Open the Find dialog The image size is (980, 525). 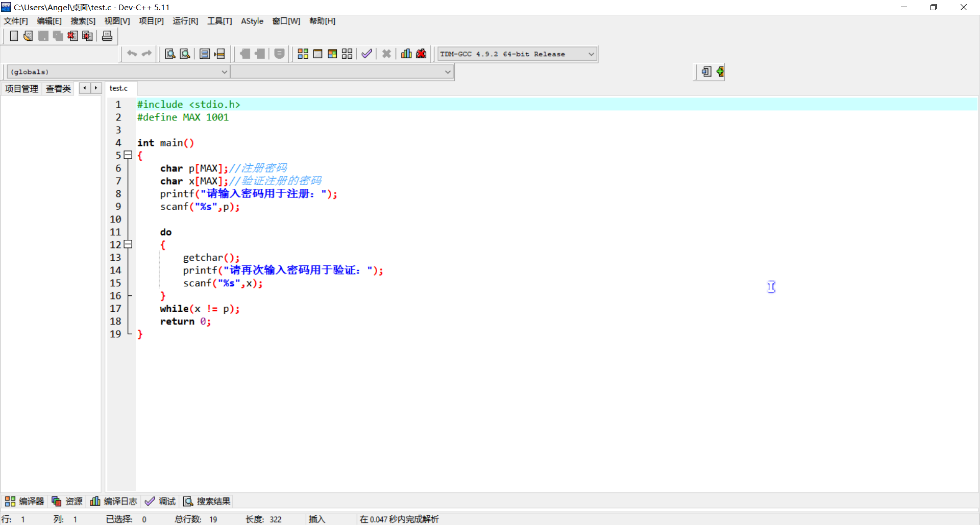point(170,54)
